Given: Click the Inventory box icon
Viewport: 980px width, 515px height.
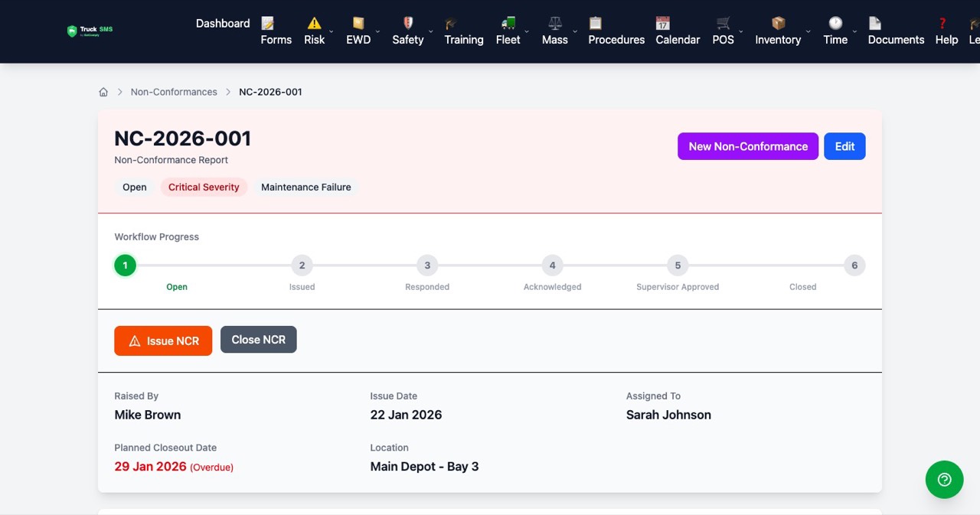Looking at the screenshot, I should pyautogui.click(x=778, y=23).
